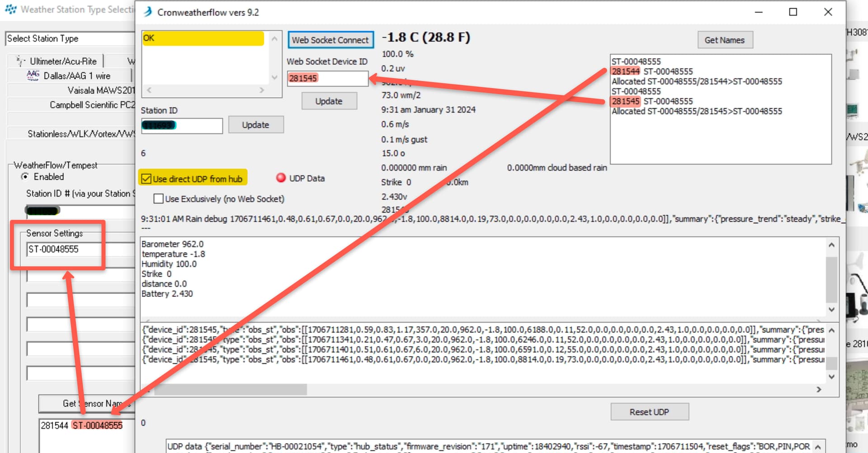Click up arrow of UDP data box scrollbar
The width and height of the screenshot is (868, 453).
pyautogui.click(x=818, y=447)
